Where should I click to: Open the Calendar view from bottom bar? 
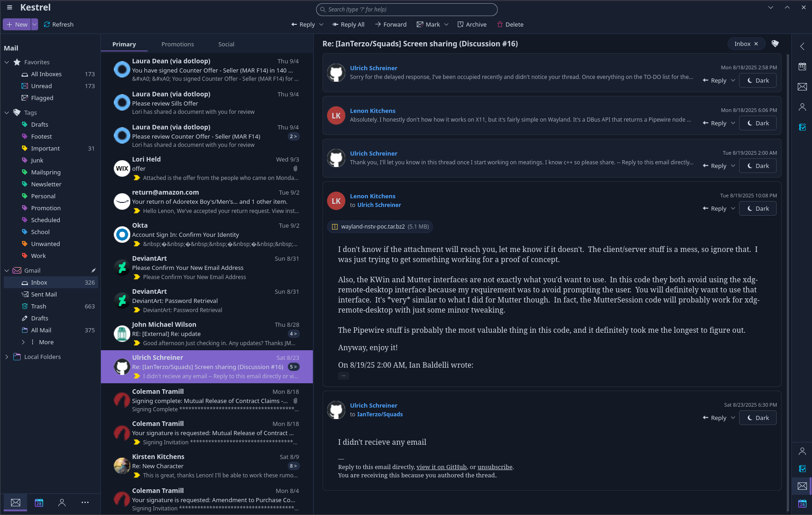pyautogui.click(x=39, y=503)
